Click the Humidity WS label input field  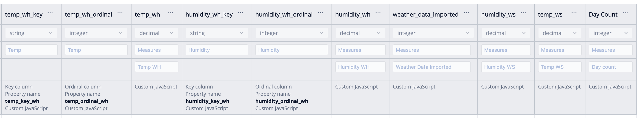pos(506,67)
